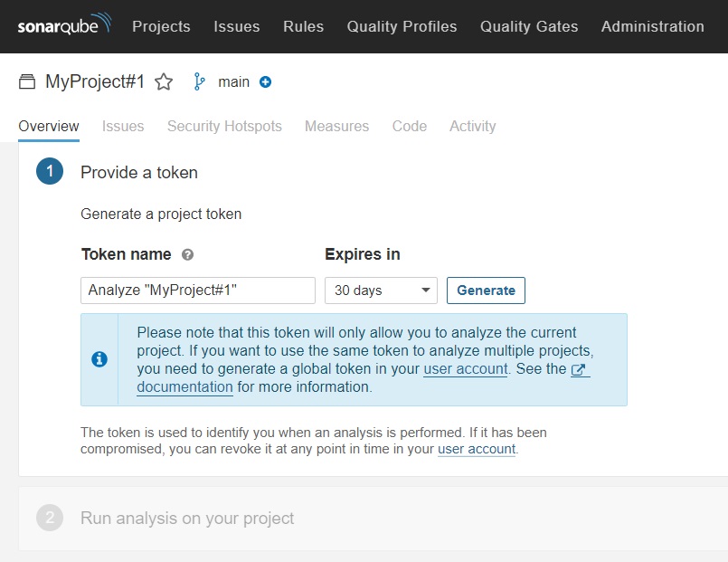The height and width of the screenshot is (562, 728).
Task: Go to Administration in the top navigation
Action: [x=652, y=26]
